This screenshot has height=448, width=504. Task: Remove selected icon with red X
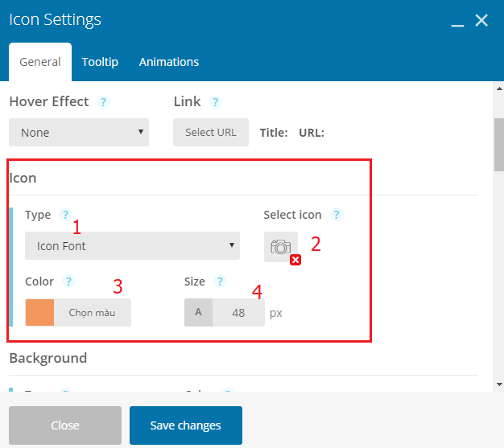(x=295, y=260)
